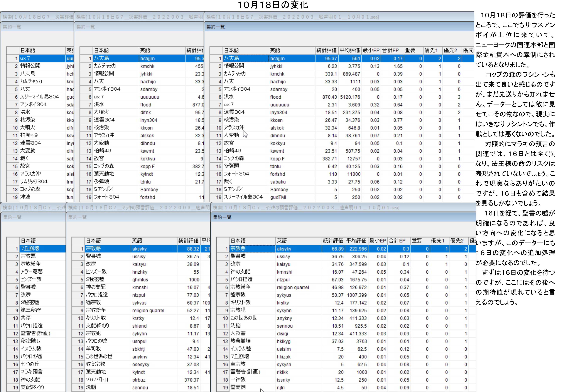This screenshot has height=392, width=562.
Task: Click the 347.599 cell in 改宗 row
Action: [x=357, y=264]
